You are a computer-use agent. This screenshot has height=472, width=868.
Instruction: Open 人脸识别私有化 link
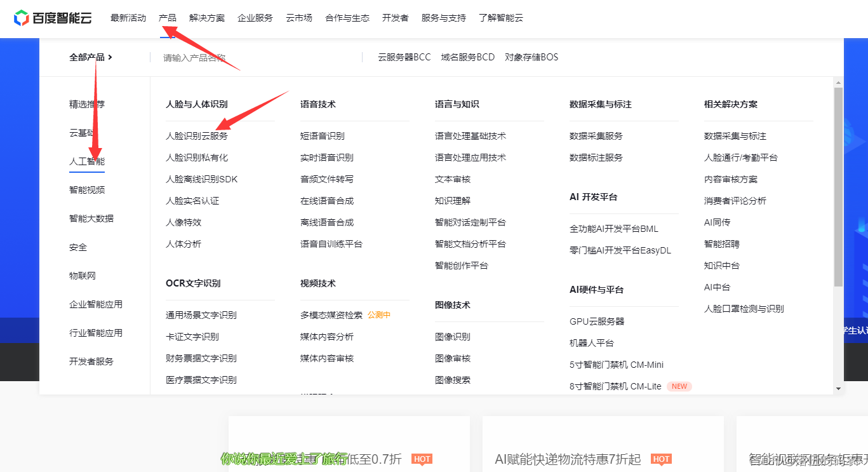pos(197,158)
